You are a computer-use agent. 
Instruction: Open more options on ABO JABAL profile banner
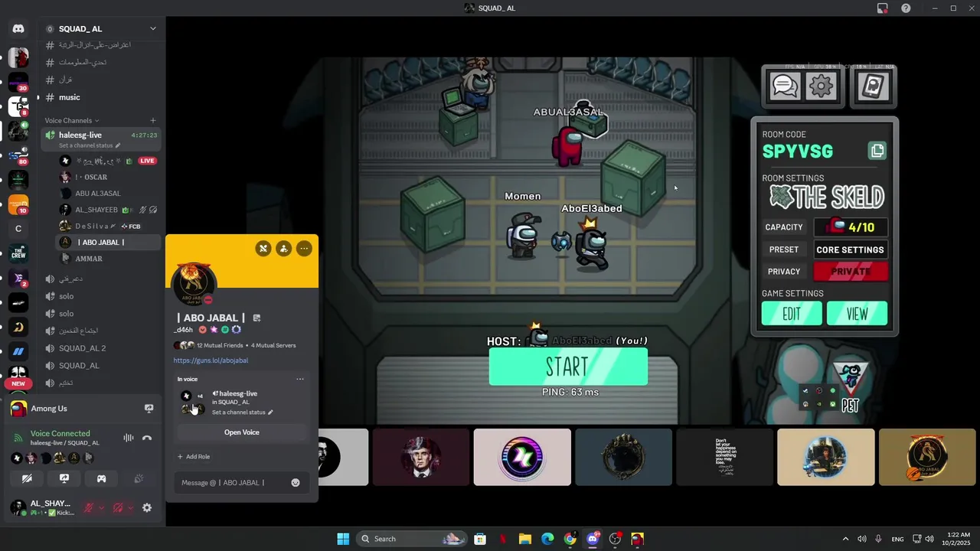tap(304, 248)
